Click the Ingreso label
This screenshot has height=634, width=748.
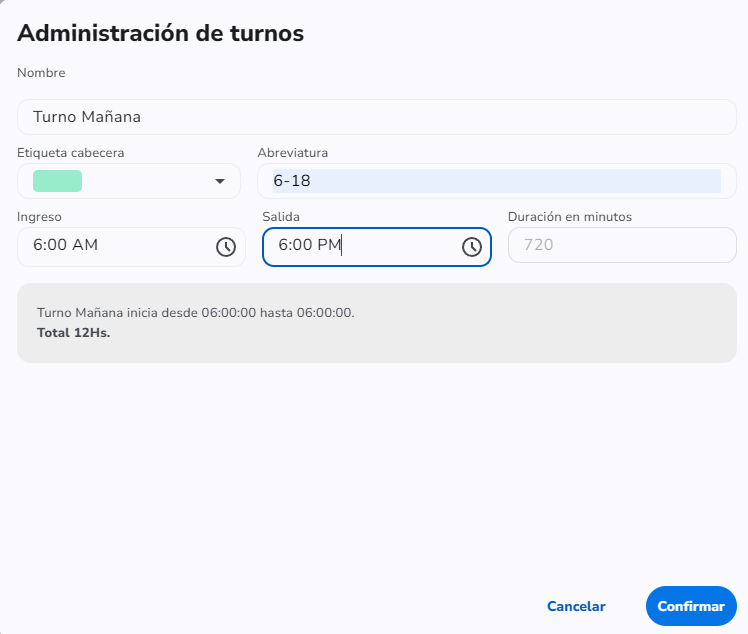tap(39, 217)
